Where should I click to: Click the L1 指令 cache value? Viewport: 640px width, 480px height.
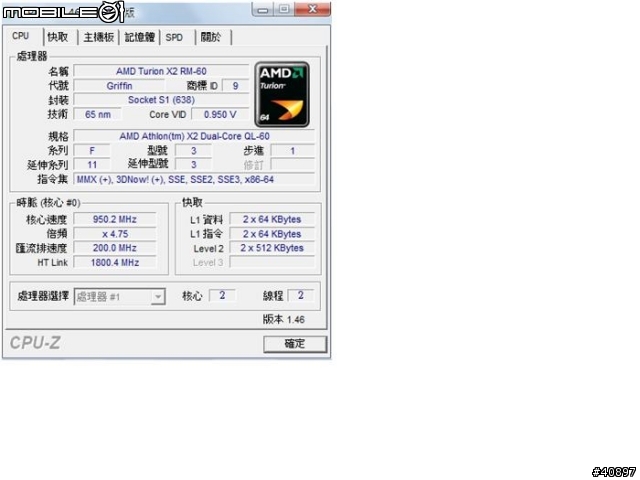click(272, 234)
